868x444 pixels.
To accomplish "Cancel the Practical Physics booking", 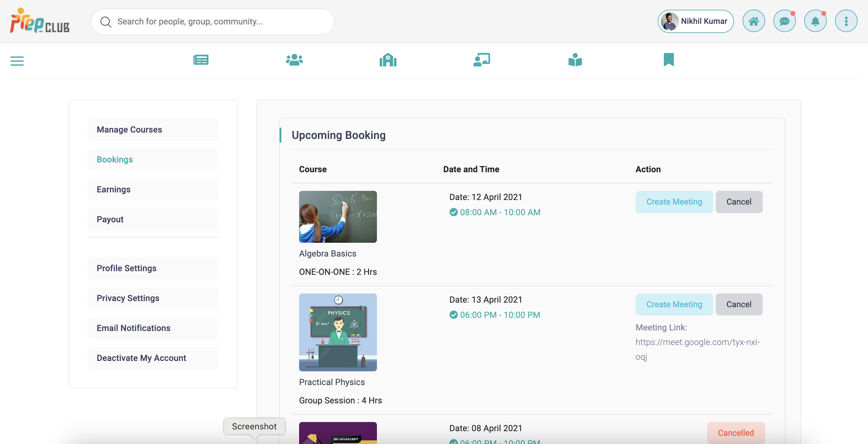I will (739, 304).
